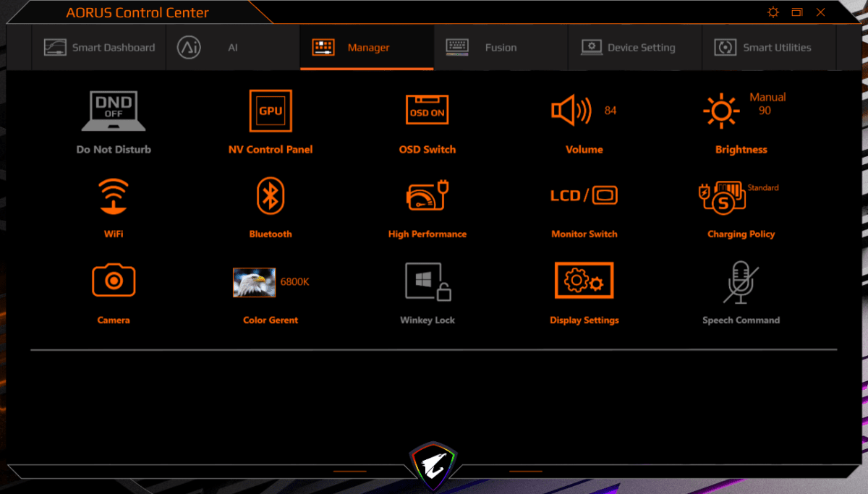Click the Device Setting laptop icon
Screen dimensions: 868x494
coord(592,48)
